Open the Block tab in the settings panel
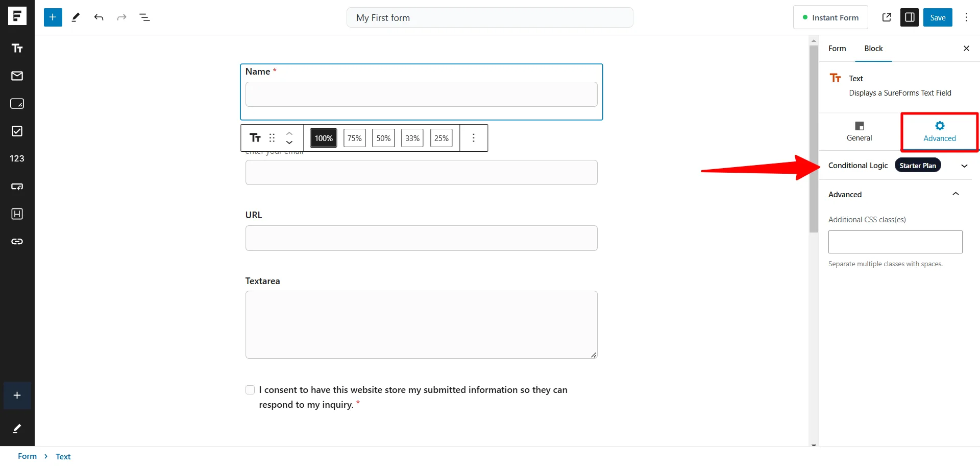The height and width of the screenshot is (466, 980). pos(873,49)
